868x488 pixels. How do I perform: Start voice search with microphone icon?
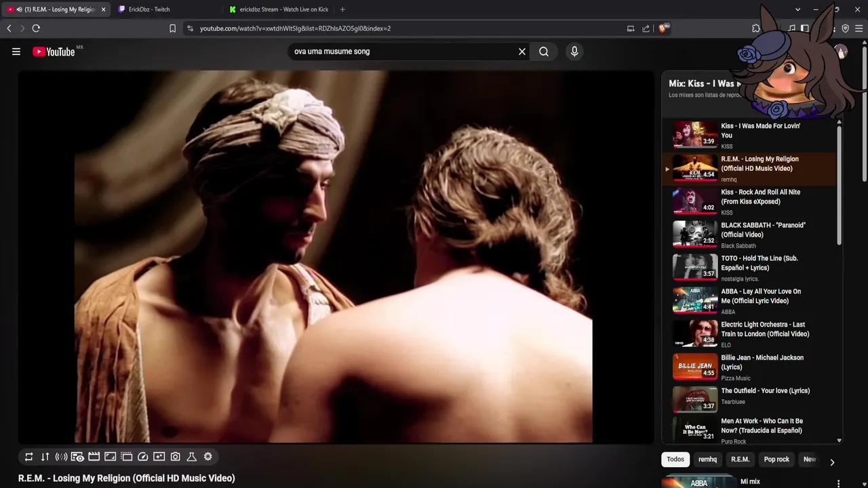tap(574, 52)
